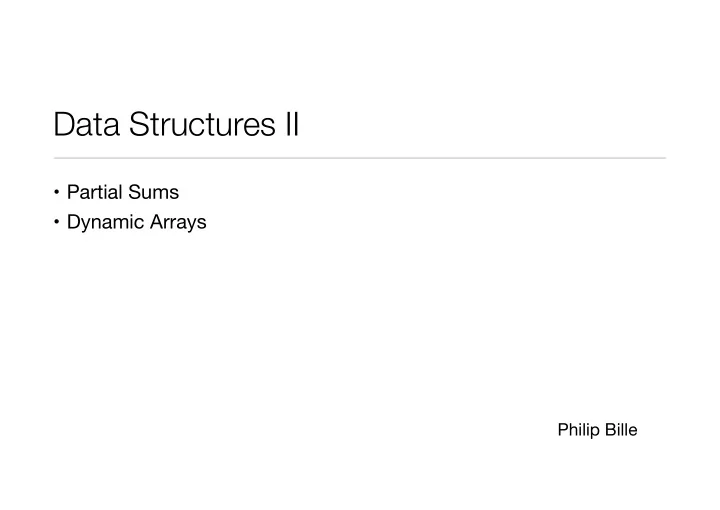Click the word 'Structures' in the title

tap(202, 124)
